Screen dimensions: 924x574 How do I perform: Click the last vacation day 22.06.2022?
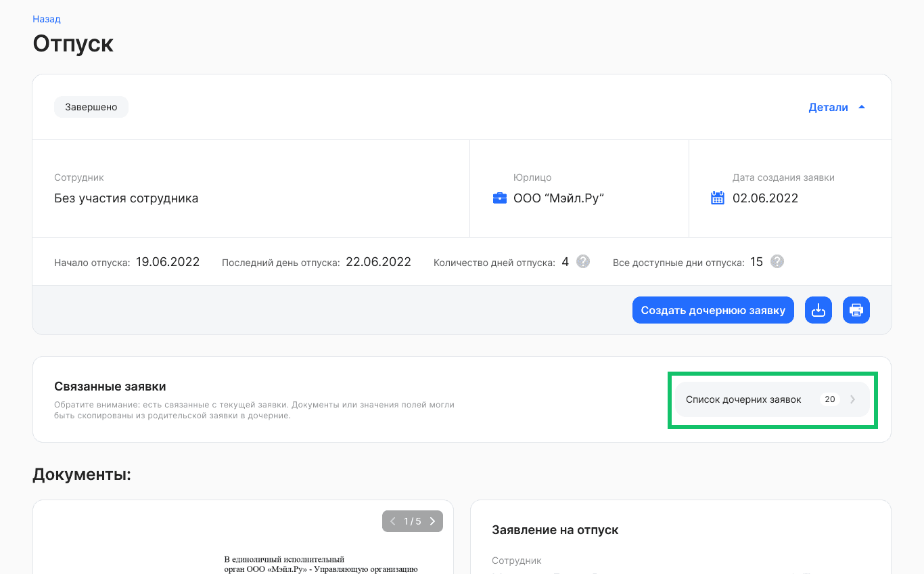[x=378, y=262]
